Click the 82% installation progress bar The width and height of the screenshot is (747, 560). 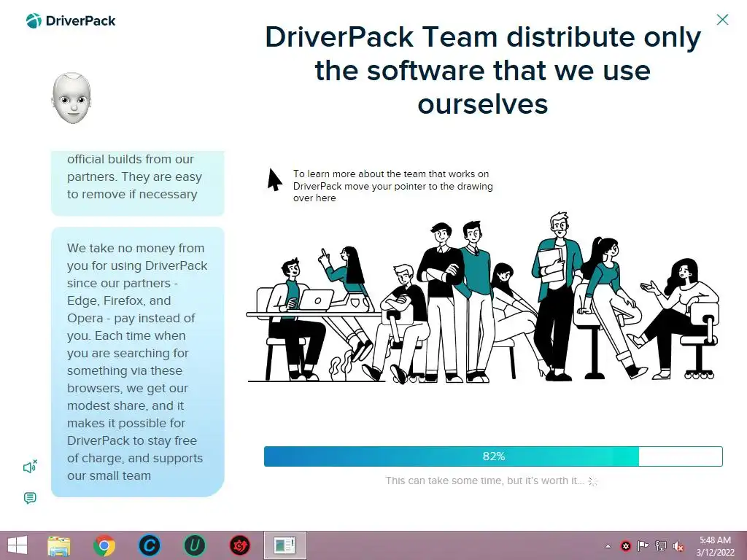point(493,456)
